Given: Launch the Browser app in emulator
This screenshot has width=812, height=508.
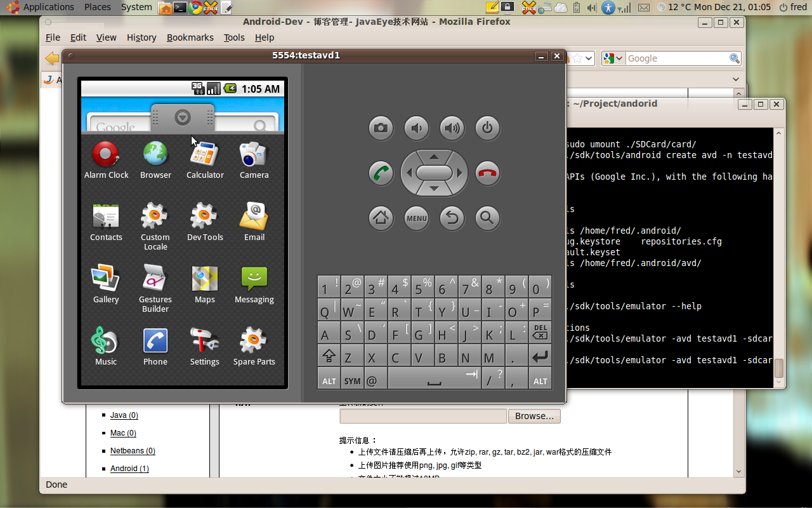Looking at the screenshot, I should pos(155,160).
